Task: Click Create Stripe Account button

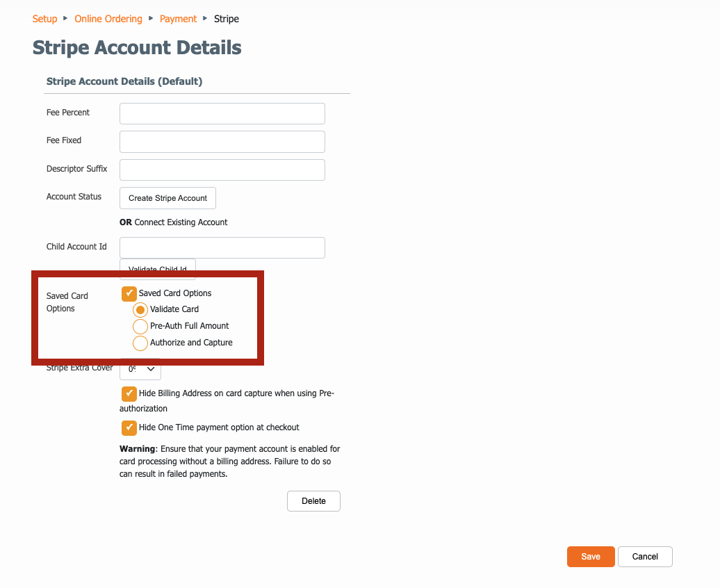Action: pyautogui.click(x=167, y=198)
